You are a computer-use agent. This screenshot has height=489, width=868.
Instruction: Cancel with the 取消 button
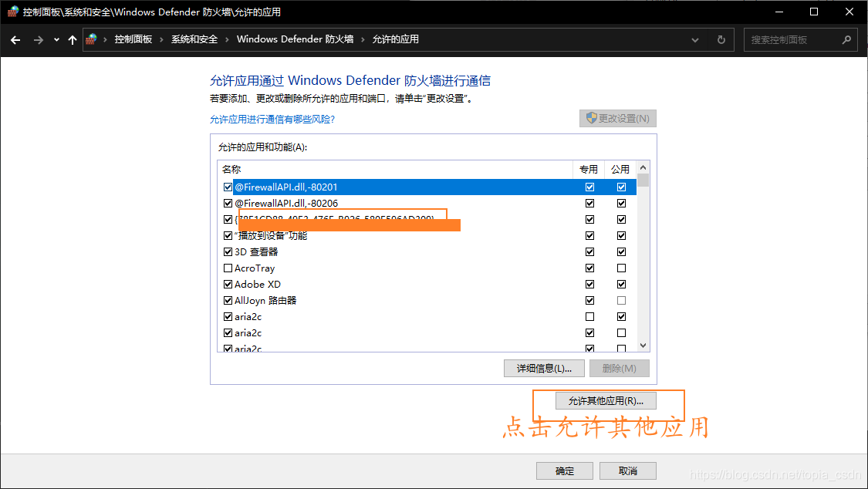coord(628,470)
